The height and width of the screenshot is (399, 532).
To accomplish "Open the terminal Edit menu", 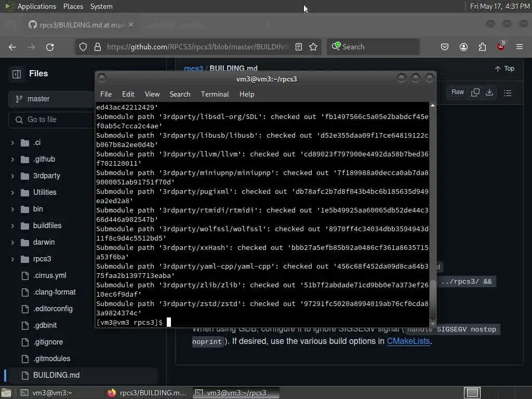I will [128, 95].
